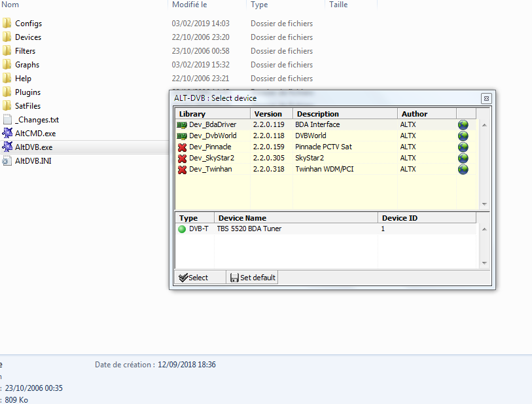Click the green chip icon beside Dev_DvbWorld
The width and height of the screenshot is (532, 404).
[182, 136]
